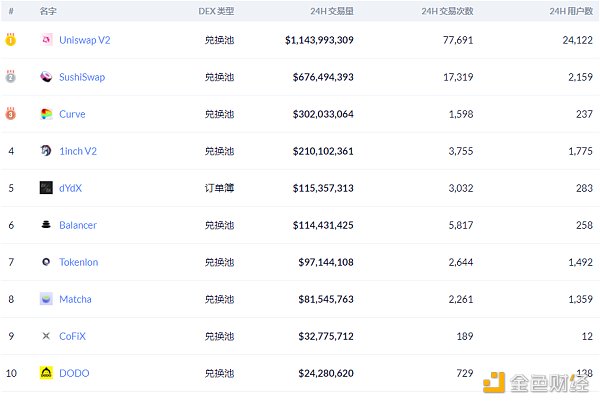Click the Tokenlon logo icon

(x=46, y=262)
